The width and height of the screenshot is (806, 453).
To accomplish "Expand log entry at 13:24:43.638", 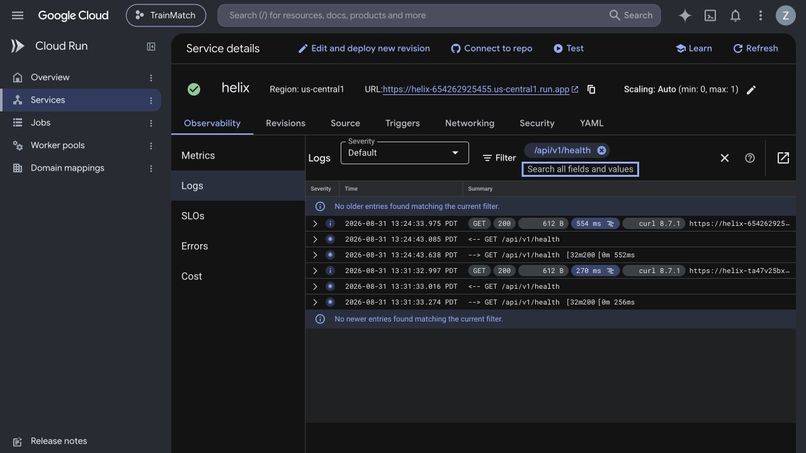I will 315,255.
